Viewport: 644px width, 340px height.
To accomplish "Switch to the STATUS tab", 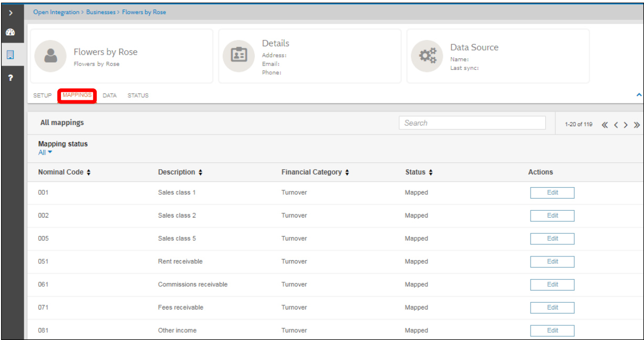I will (x=138, y=96).
